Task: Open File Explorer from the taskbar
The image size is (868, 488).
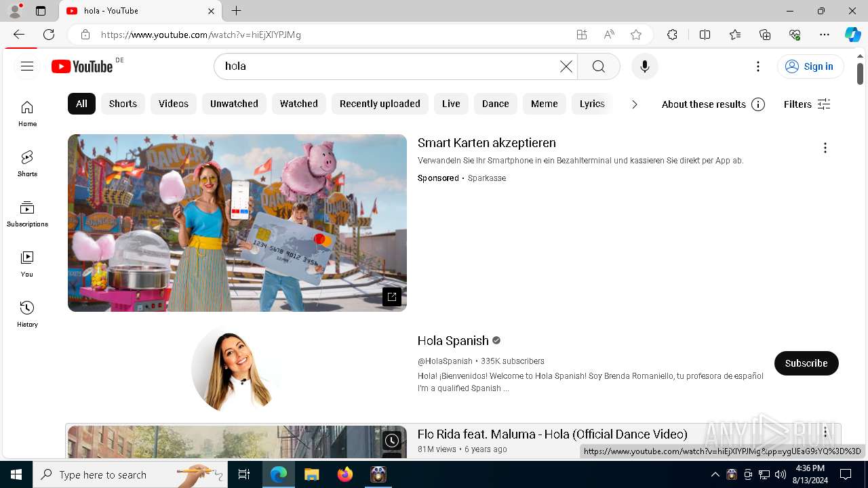Action: coord(312,474)
